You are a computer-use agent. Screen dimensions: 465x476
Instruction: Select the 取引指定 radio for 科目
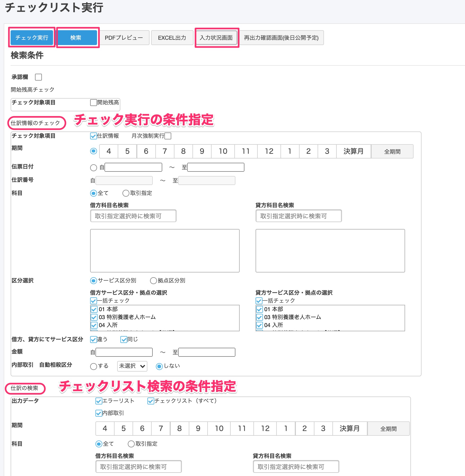126,193
